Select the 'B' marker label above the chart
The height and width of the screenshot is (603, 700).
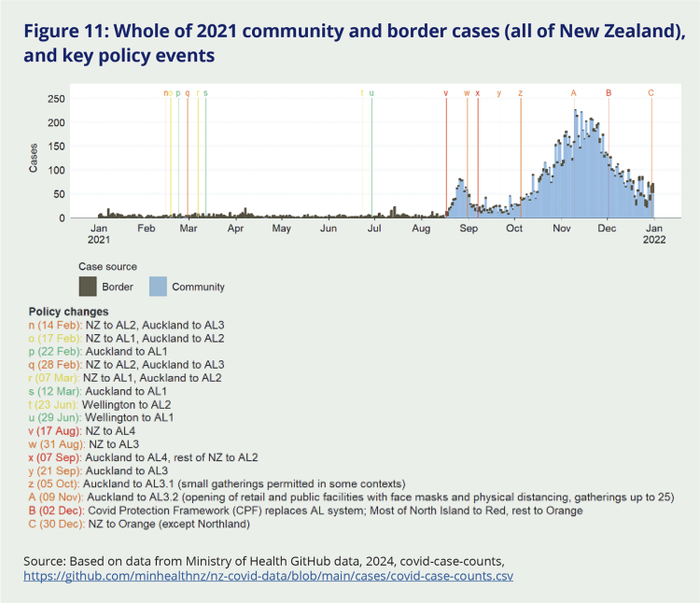click(x=609, y=92)
